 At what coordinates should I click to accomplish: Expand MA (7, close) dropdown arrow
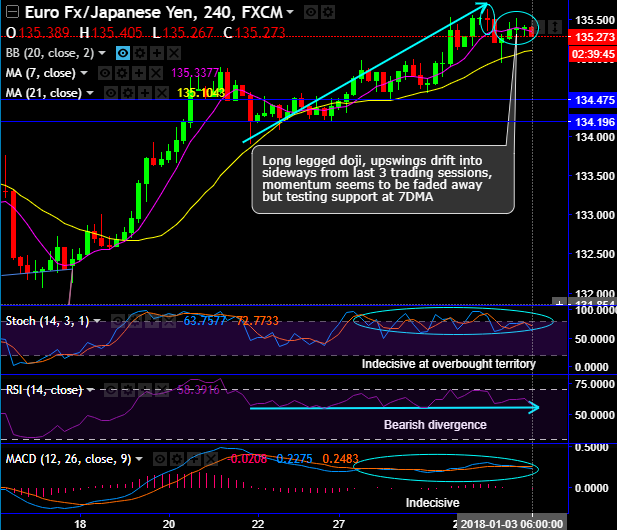(x=84, y=73)
